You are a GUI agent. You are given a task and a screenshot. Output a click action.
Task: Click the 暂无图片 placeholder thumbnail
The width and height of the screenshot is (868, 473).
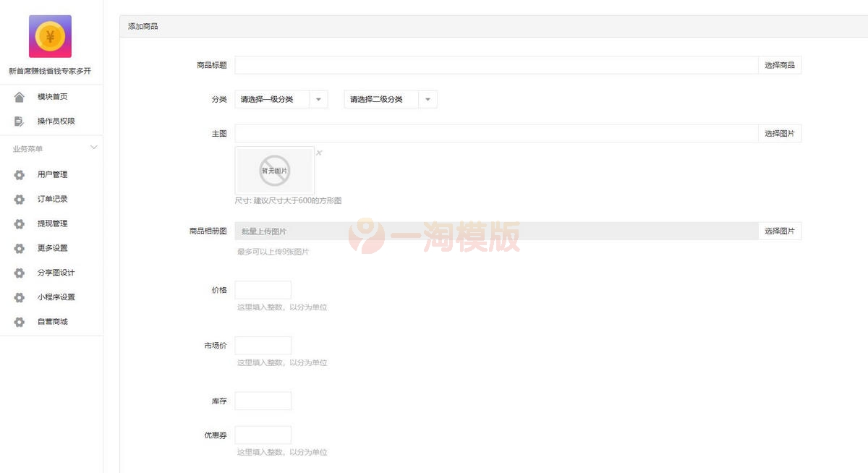(x=274, y=170)
